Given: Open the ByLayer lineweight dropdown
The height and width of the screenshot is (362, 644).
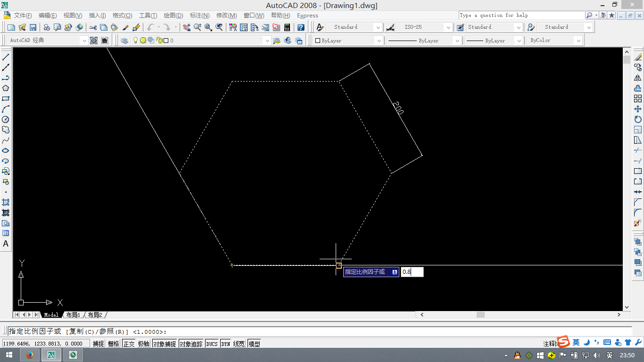Looking at the screenshot, I should [x=519, y=41].
